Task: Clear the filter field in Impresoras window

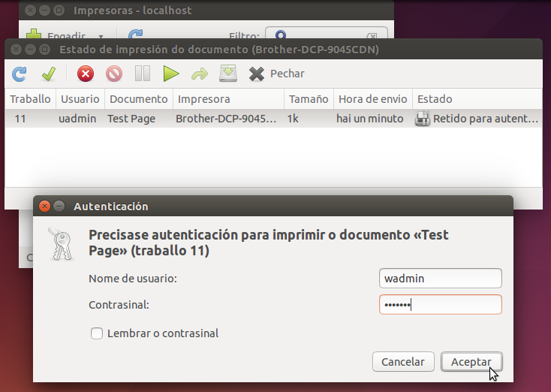Action: click(x=372, y=35)
